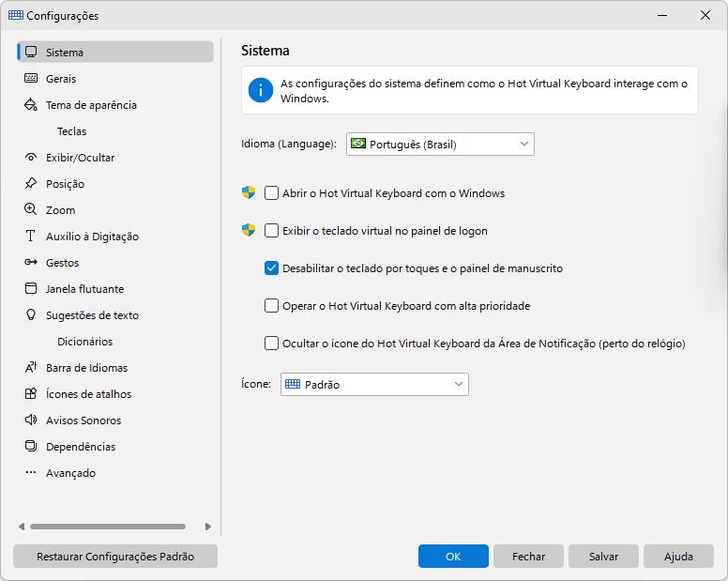Click the Sugestões de texto lightbulb icon
Viewport: 728px width, 581px height.
(31, 314)
